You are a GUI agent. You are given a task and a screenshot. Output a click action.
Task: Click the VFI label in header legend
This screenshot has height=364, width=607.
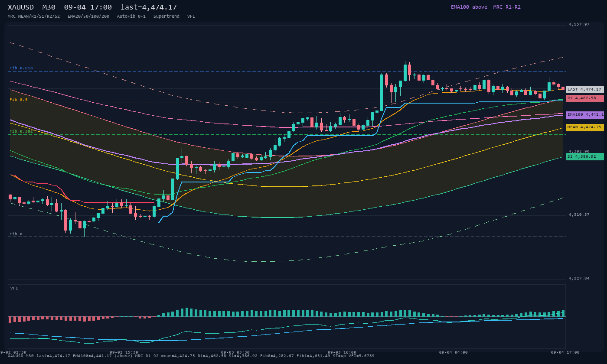click(x=191, y=16)
